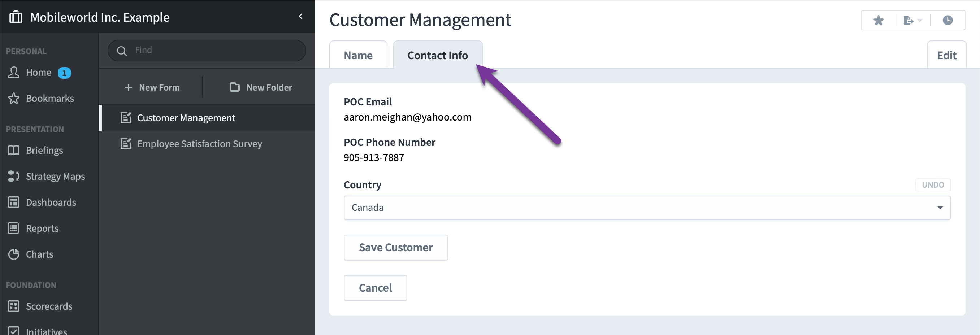Open Bookmarks star in the sidebar
The width and height of the screenshot is (980, 335).
click(14, 99)
